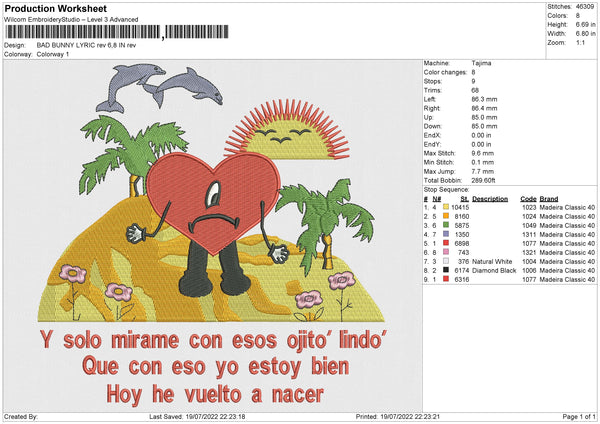This screenshot has width=600, height=424.
Task: Click the 'Description' column header
Action: point(490,199)
